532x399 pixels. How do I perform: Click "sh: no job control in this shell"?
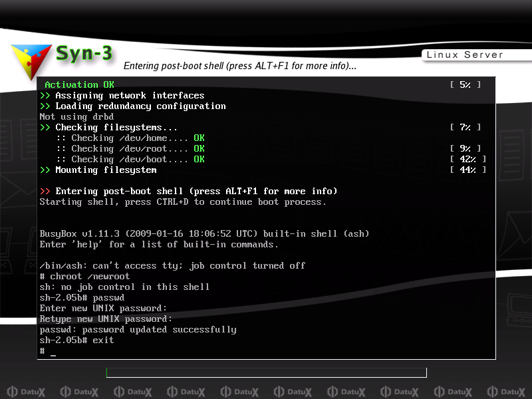(x=124, y=287)
